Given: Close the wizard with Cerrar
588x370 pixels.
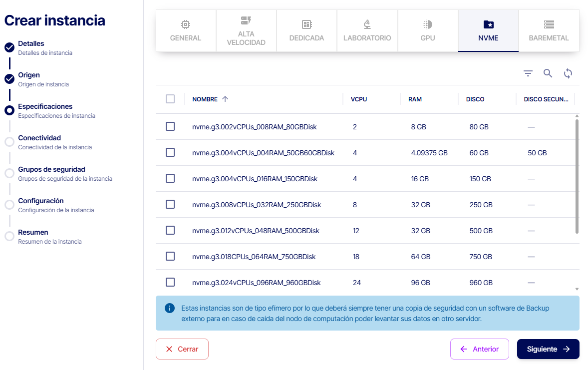Looking at the screenshot, I should click(x=182, y=349).
